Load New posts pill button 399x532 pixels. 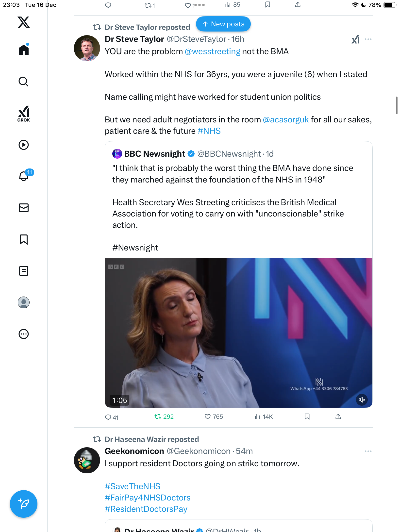223,24
